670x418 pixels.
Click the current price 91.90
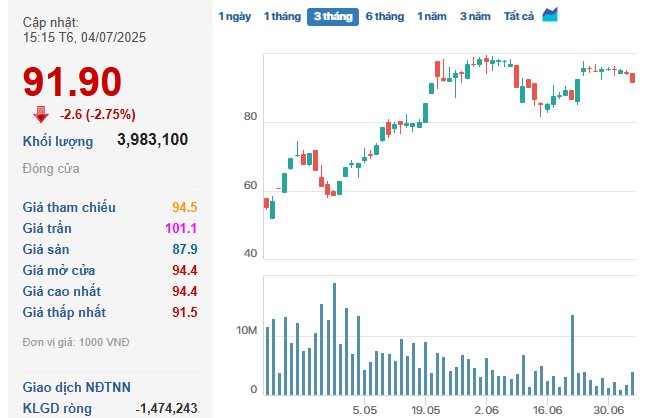coord(72,82)
